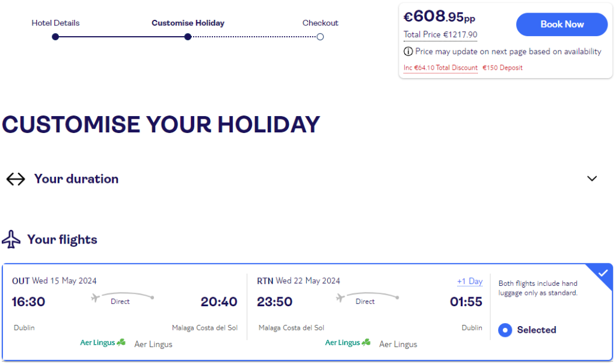Click the Total Price €1217.90 text
The height and width of the screenshot is (364, 616).
440,34
